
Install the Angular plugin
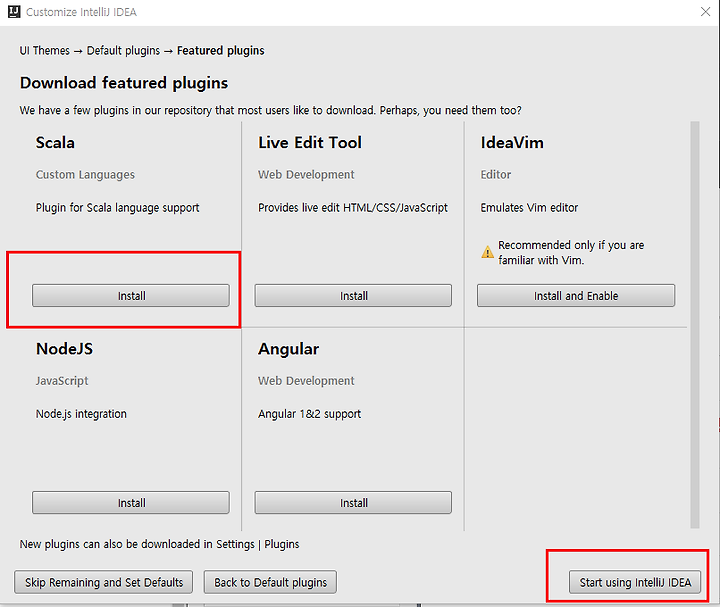[353, 503]
